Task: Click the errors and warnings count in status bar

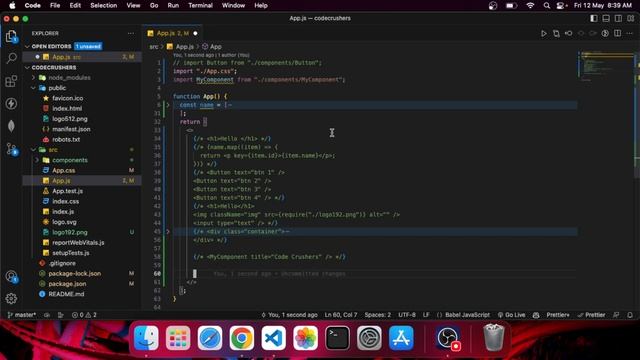Action: coord(84,315)
